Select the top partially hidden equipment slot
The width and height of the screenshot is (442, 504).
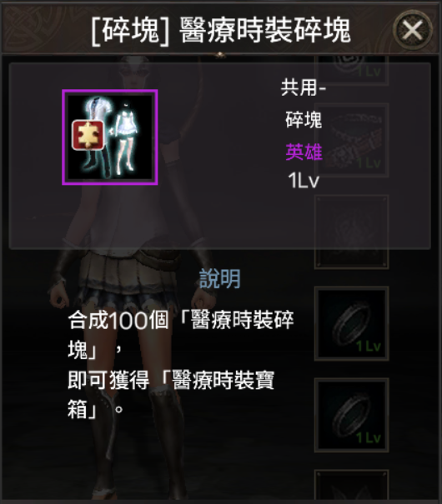click(x=352, y=70)
